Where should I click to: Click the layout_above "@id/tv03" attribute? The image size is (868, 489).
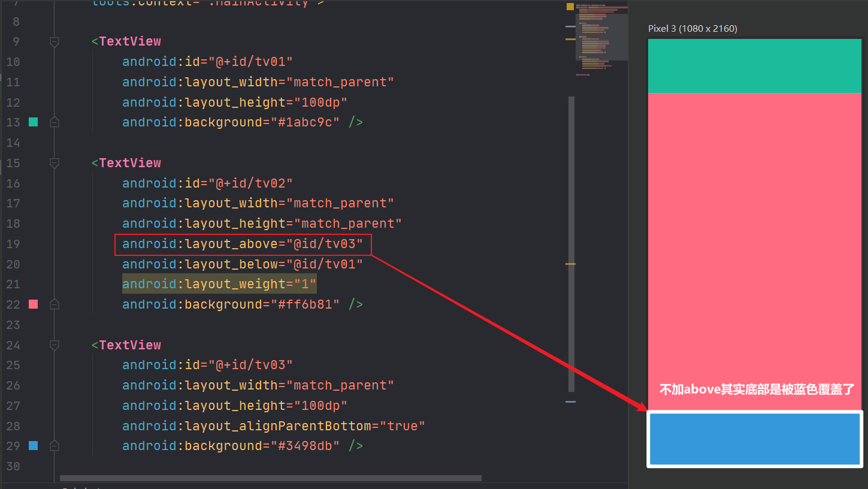[x=243, y=244]
